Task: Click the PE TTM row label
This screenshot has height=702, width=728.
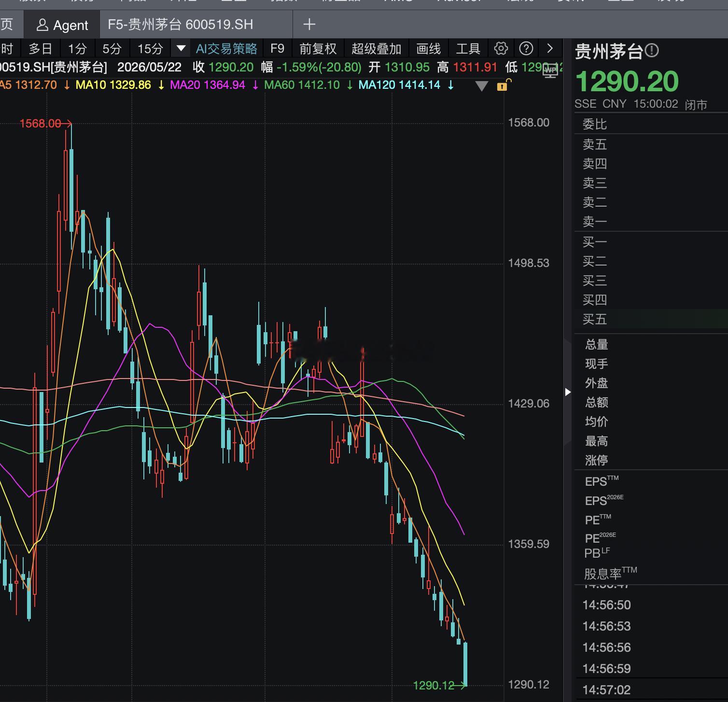Action: click(x=598, y=519)
